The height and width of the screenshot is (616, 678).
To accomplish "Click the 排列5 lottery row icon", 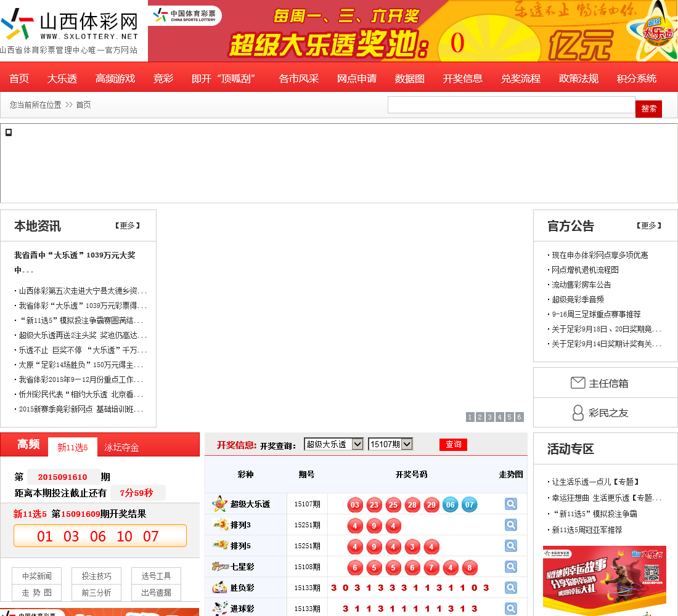I will pos(221,546).
